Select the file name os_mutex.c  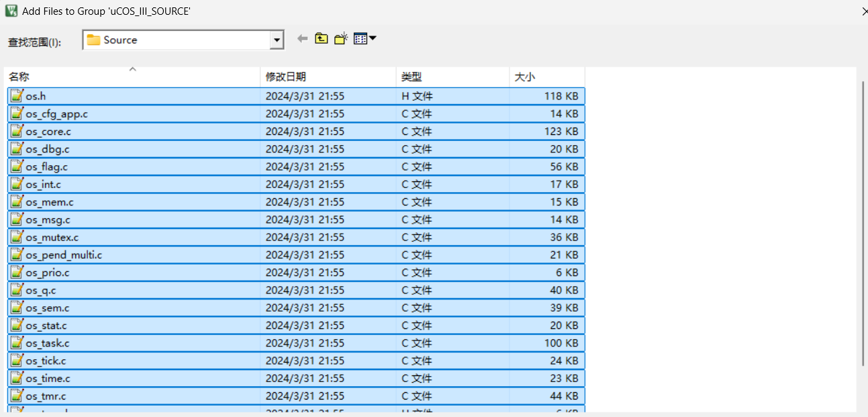(52, 237)
